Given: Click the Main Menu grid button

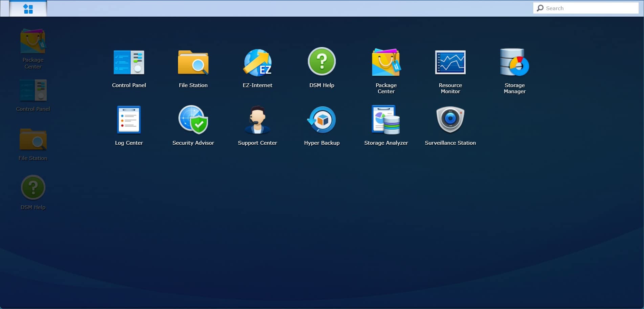Looking at the screenshot, I should [x=28, y=9].
